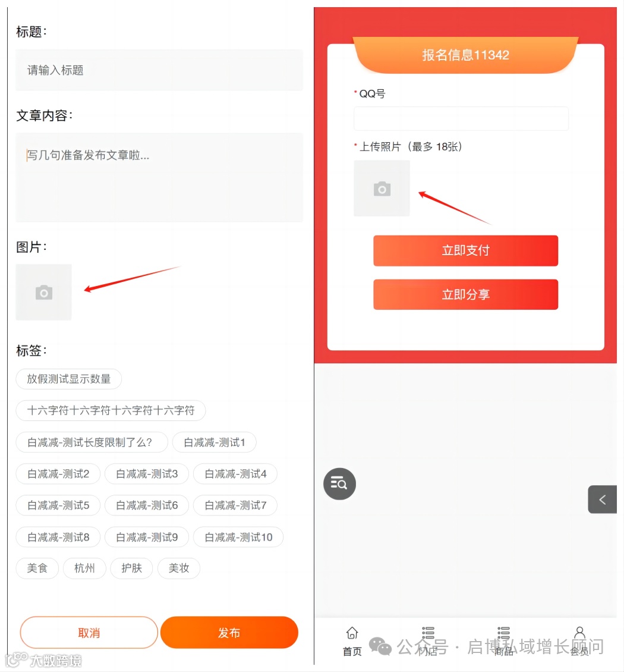624x672 pixels.
Task: Select tag 放假测试显示数量
Action: click(x=69, y=379)
